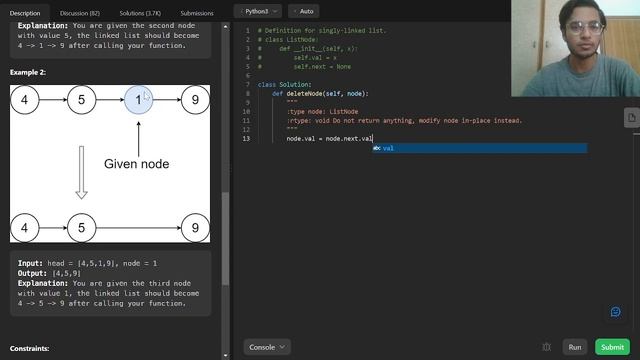View the Submissions tab
Image resolution: width=640 pixels, height=360 pixels.
click(197, 13)
